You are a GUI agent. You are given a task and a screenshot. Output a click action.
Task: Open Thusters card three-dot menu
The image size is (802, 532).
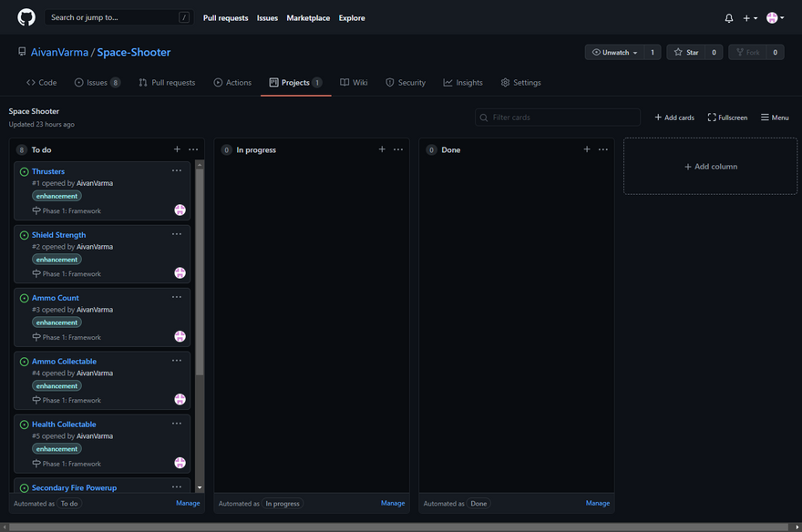click(x=177, y=170)
